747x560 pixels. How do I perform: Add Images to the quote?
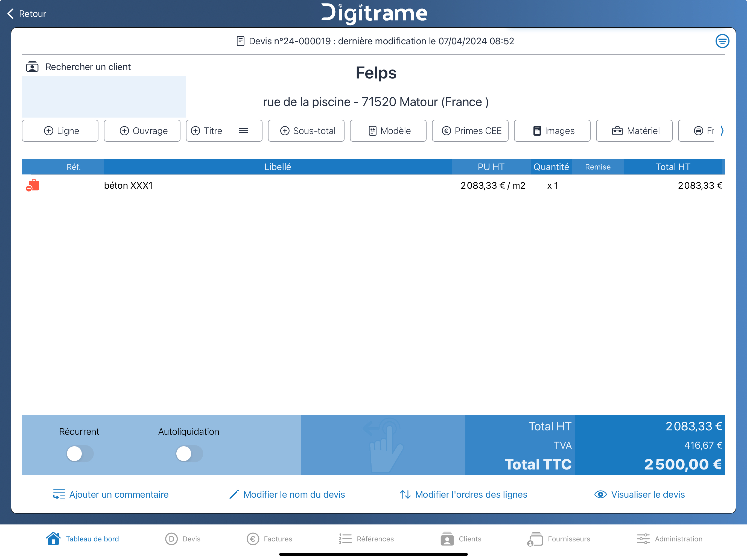coord(552,131)
